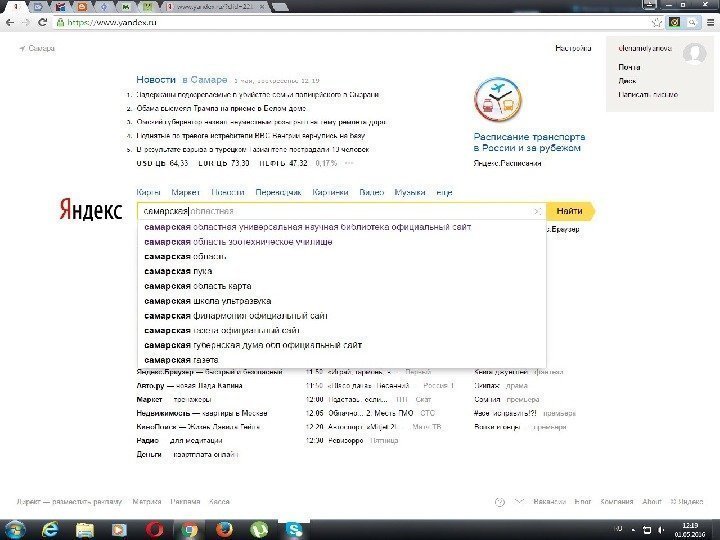This screenshot has width=720, height=540.
Task: Click the taskbar clock showing 12:19
Action: [x=690, y=530]
